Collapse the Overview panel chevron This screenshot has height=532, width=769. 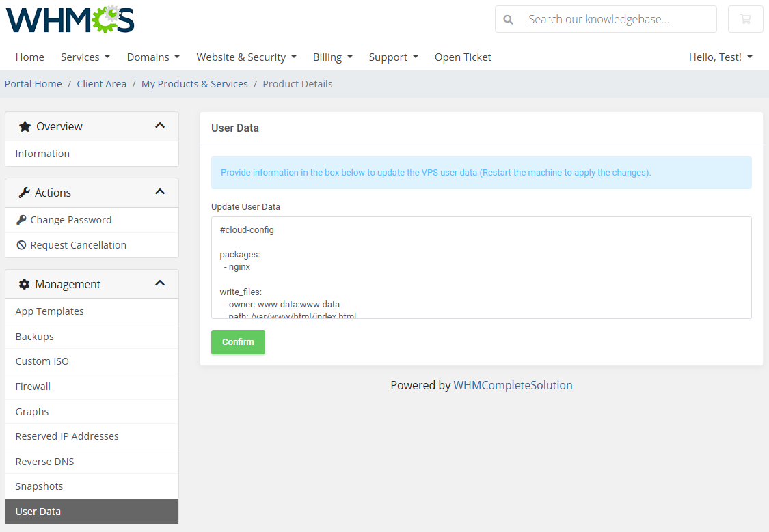pyautogui.click(x=160, y=126)
